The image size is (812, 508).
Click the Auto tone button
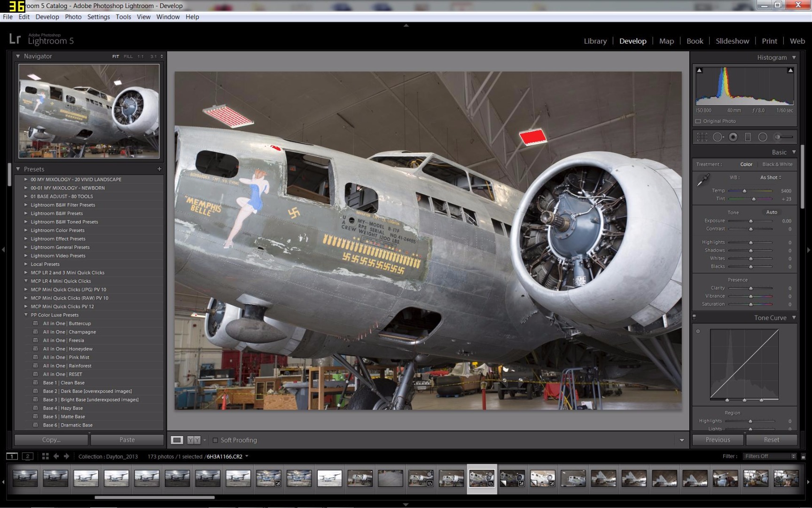coord(772,212)
